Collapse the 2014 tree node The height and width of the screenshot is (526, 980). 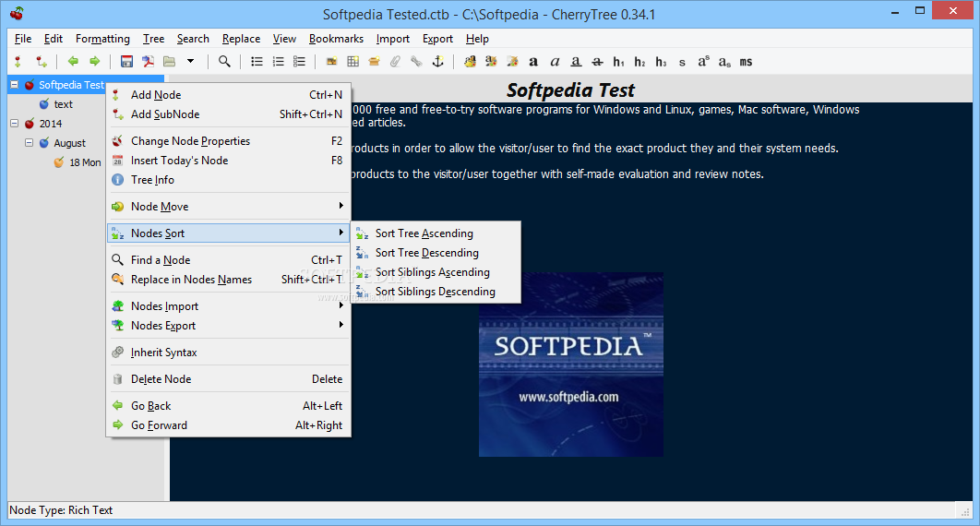point(15,123)
